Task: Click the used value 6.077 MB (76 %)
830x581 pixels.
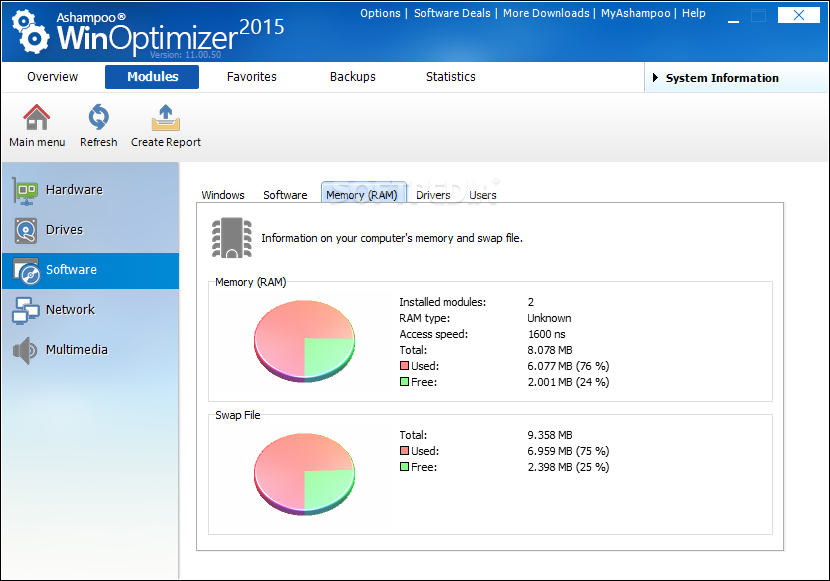Action: coord(568,366)
